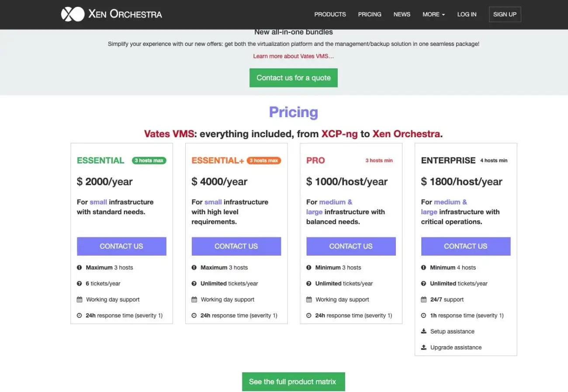The height and width of the screenshot is (392, 568).
Task: Click the question mark icon in ENTERPRISE card
Action: click(x=423, y=284)
